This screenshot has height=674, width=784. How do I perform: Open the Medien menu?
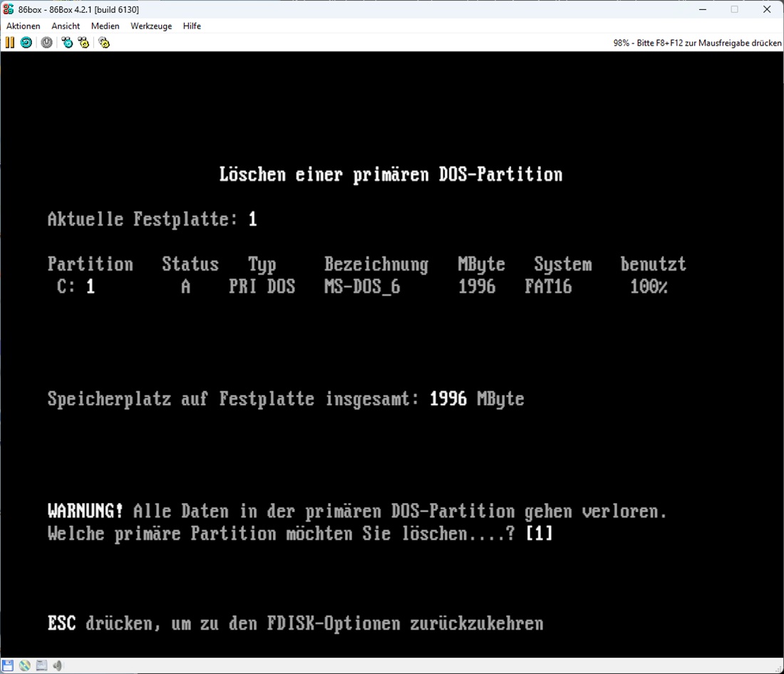click(105, 26)
